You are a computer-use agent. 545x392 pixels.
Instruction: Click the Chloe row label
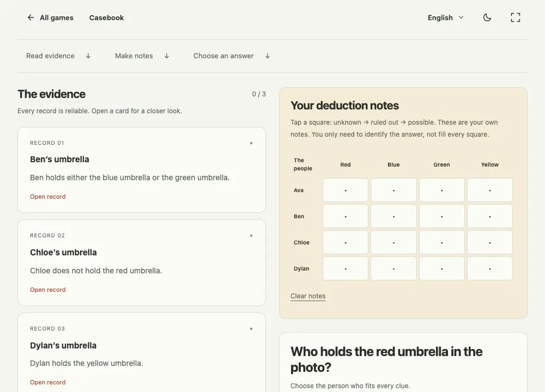(301, 242)
